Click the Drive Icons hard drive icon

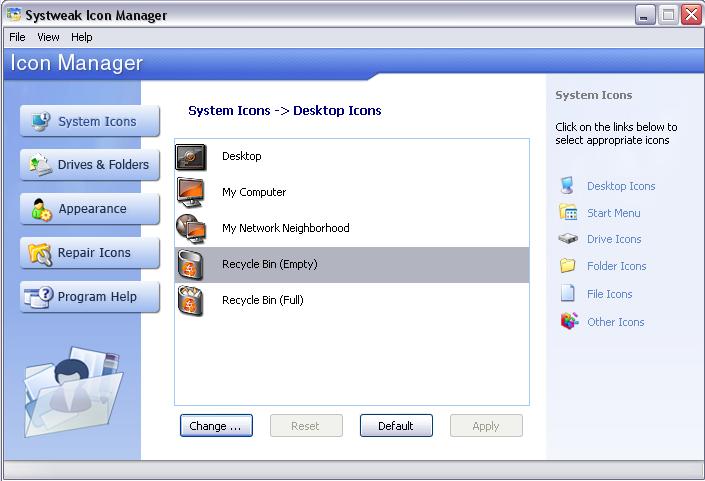(568, 238)
